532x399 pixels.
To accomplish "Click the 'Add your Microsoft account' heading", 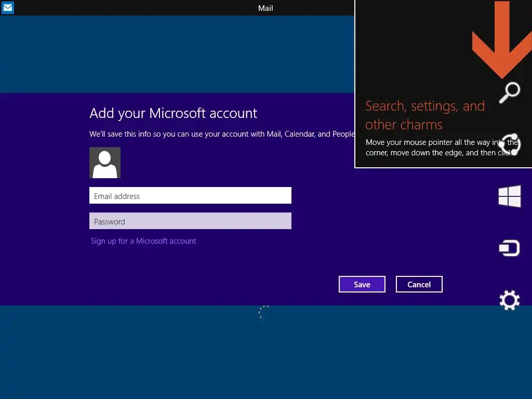I will 174,113.
